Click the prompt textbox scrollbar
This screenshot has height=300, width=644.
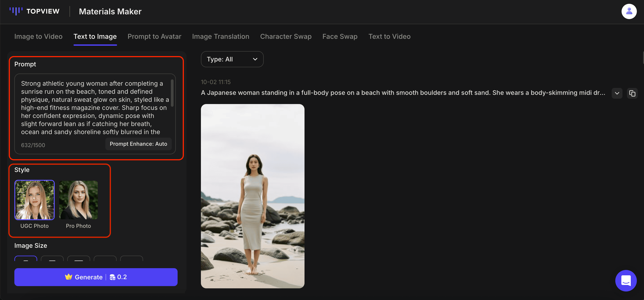pos(172,93)
